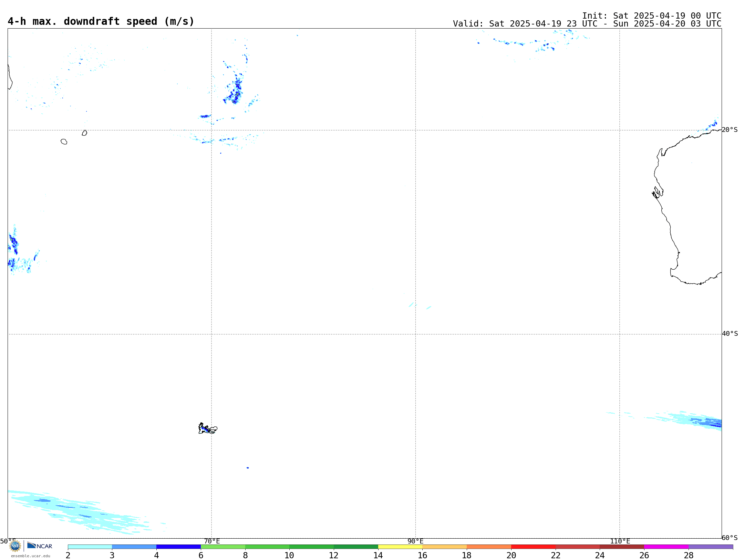
Task: Pick the light green 6–8 m/s swatch
Action: [223, 547]
